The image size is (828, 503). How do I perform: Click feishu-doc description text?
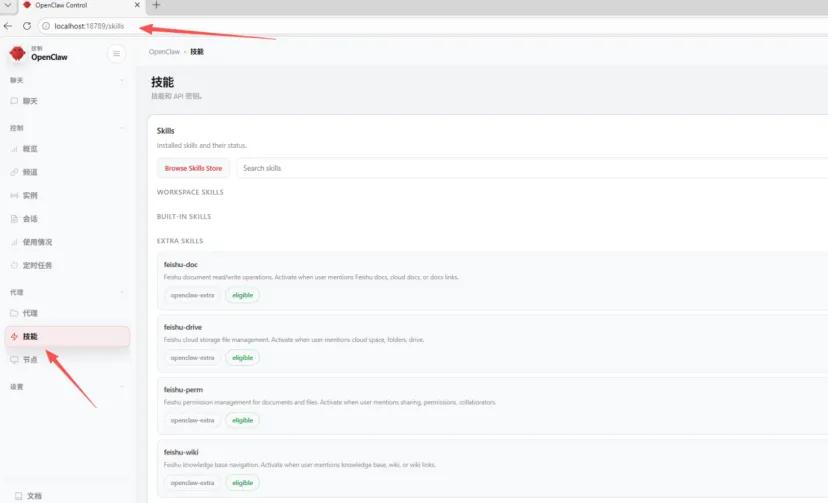[x=311, y=277]
